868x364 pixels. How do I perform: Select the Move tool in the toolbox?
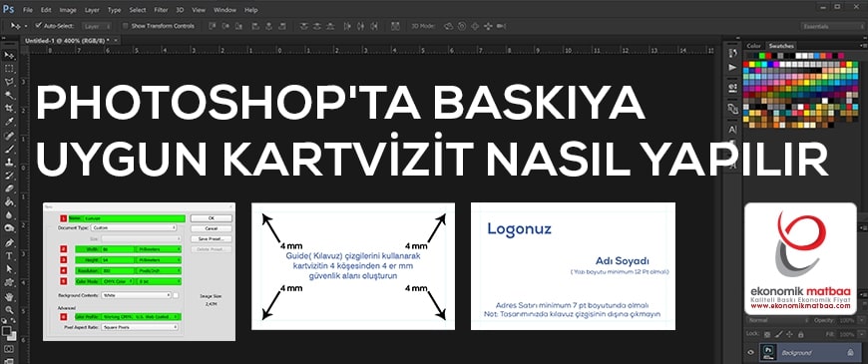[x=9, y=55]
